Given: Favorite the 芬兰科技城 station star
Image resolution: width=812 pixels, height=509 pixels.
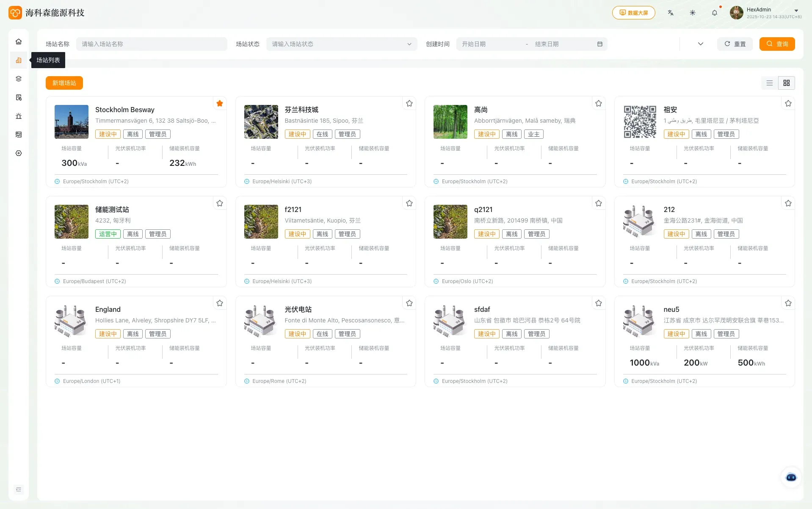Looking at the screenshot, I should click(409, 103).
